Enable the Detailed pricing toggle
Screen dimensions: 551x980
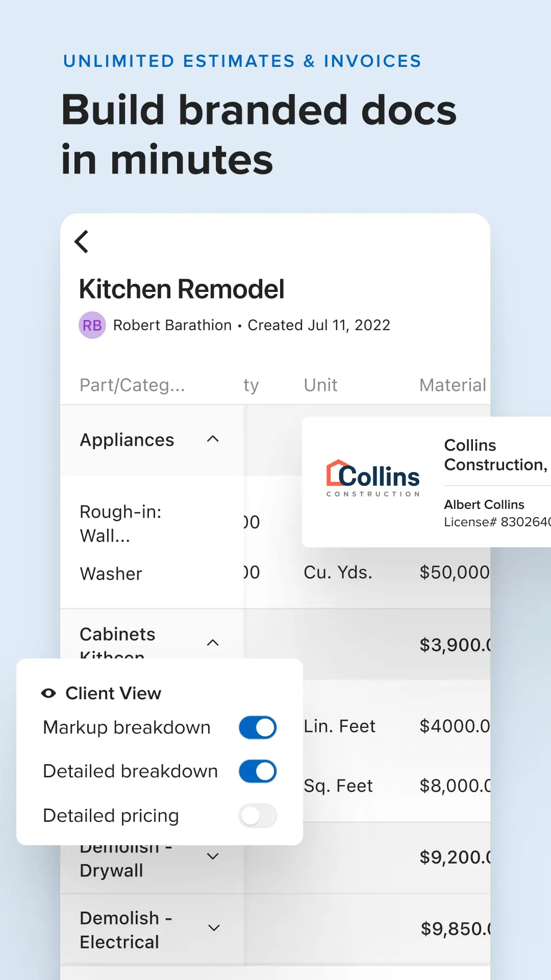click(x=258, y=816)
